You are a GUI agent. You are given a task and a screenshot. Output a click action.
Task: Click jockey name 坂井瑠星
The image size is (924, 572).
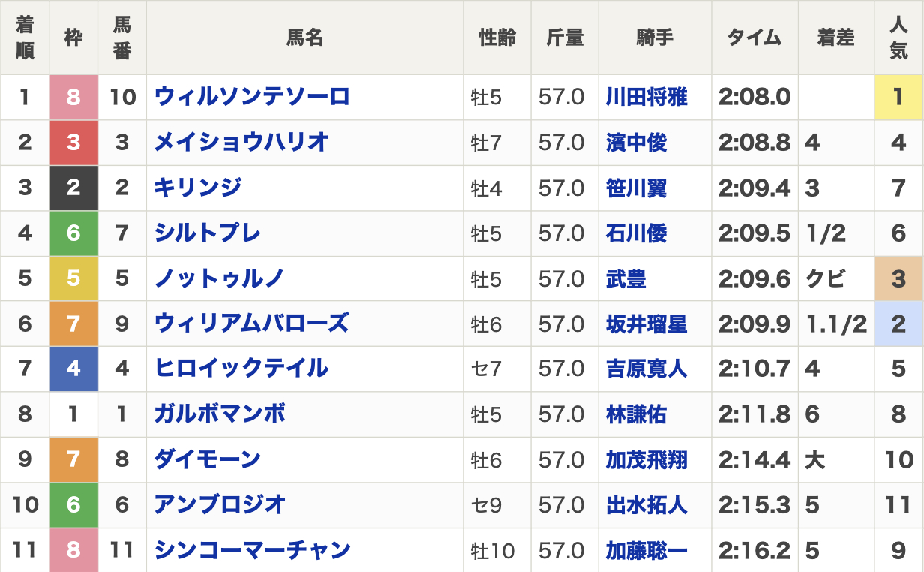(646, 324)
